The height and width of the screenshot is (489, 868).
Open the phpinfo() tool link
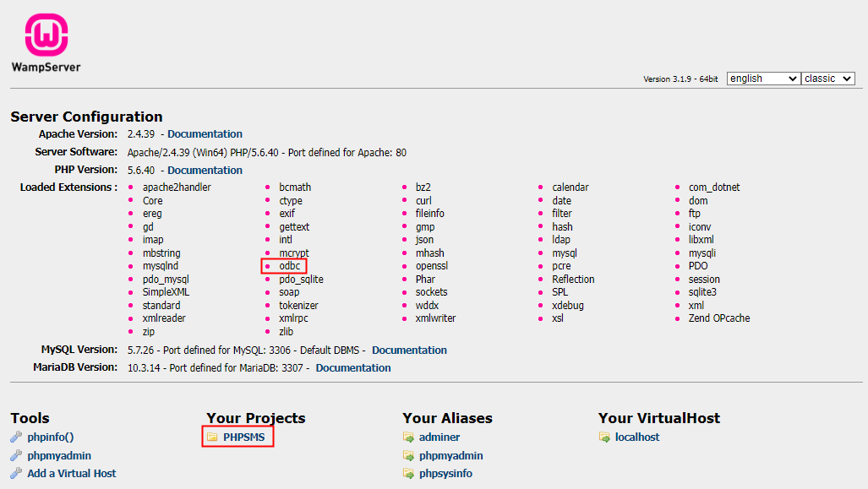point(51,437)
